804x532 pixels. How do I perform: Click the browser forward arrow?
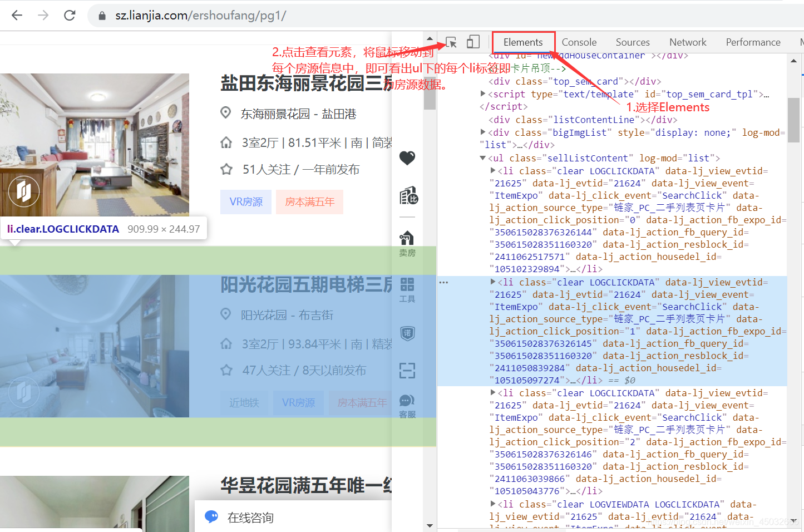(x=43, y=15)
